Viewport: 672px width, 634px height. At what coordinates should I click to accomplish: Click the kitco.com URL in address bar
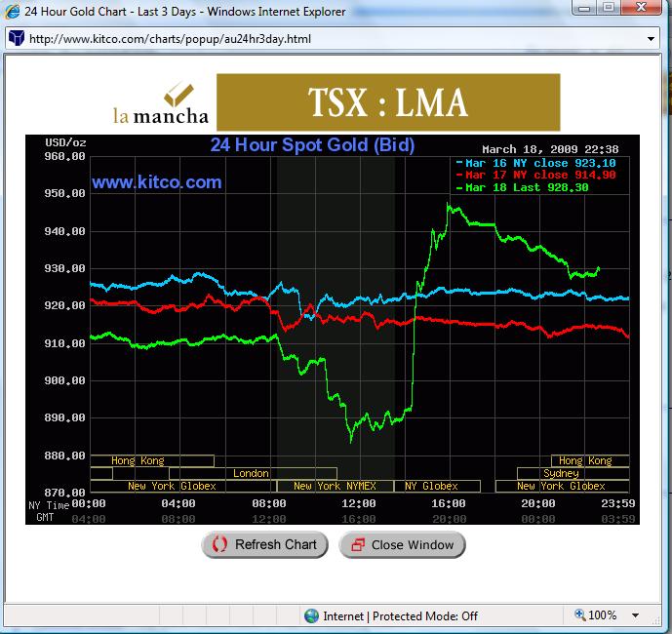click(x=170, y=39)
